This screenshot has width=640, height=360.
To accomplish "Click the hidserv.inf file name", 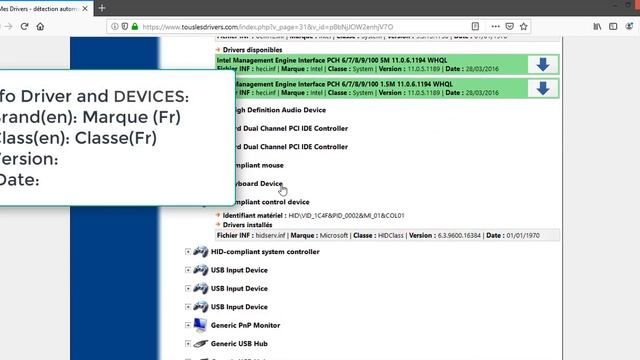I will click(270, 236).
